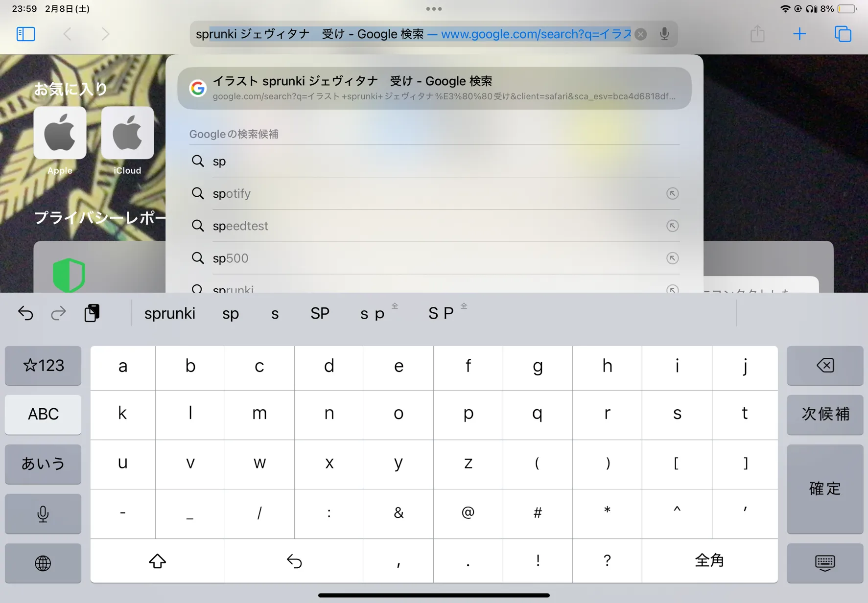Click inside the Safari address bar field
This screenshot has height=603, width=868.
tap(434, 34)
